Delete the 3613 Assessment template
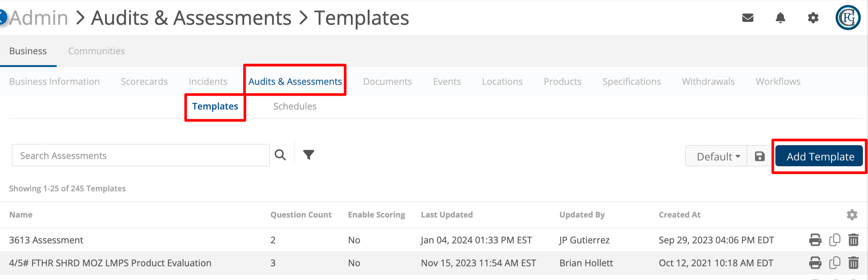 (x=853, y=240)
